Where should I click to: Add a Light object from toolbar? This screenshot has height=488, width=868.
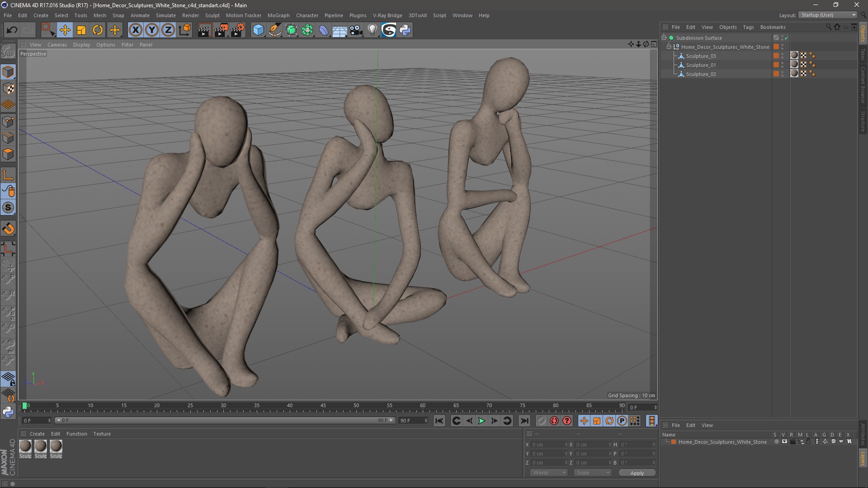[372, 30]
